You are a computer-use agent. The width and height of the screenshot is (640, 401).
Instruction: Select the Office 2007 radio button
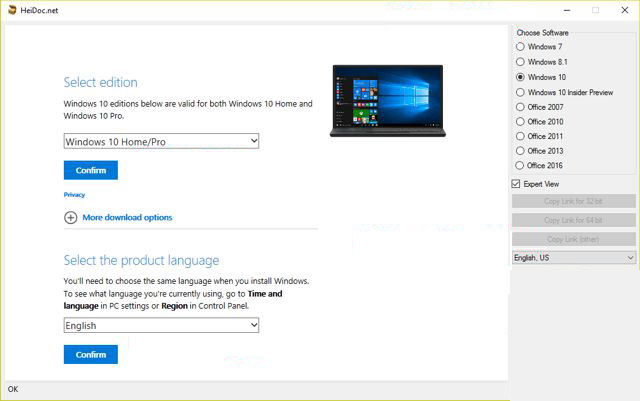coord(520,107)
